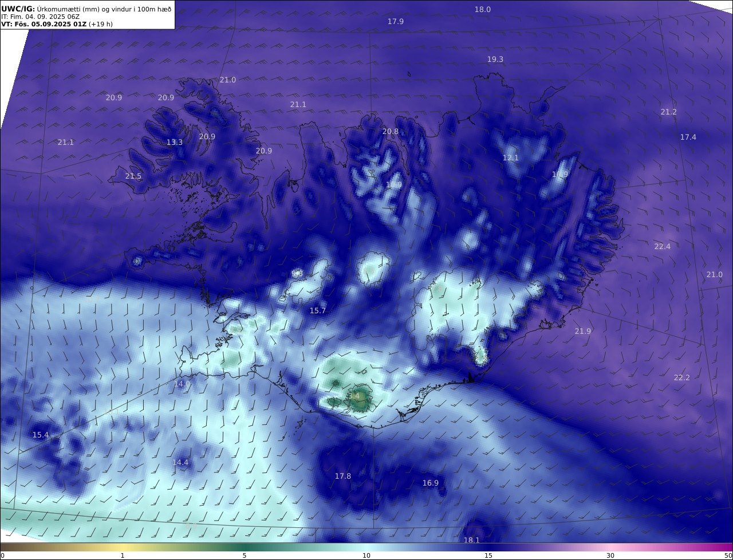Viewport: 733px width, 560px height.
Task: Click the title text 'UWC/IG: Úrkomumætti (mm)'
Action: click(50, 9)
